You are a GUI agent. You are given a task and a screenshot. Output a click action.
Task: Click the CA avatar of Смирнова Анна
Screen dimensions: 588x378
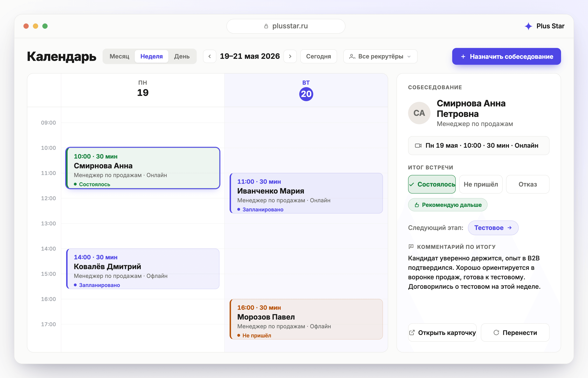(419, 113)
